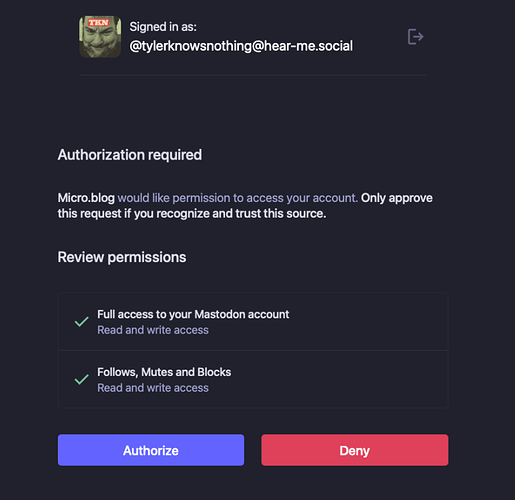Click the Authorization required heading
515x500 pixels.
tap(130, 155)
